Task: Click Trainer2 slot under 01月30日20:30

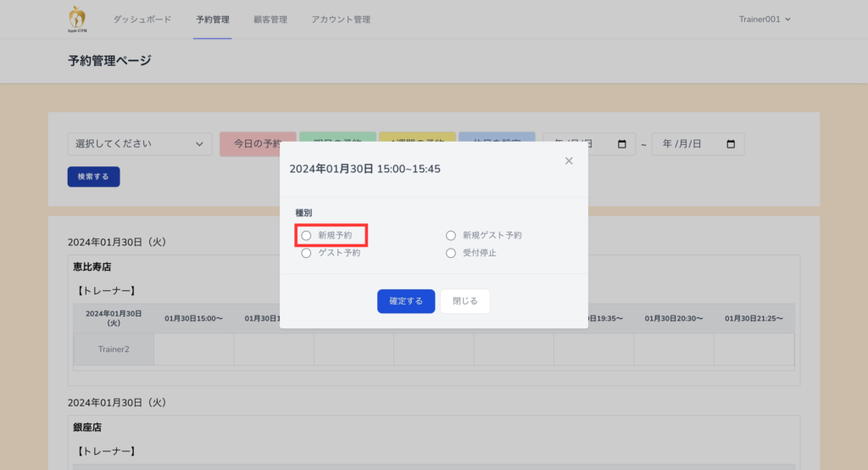Action: (674, 349)
